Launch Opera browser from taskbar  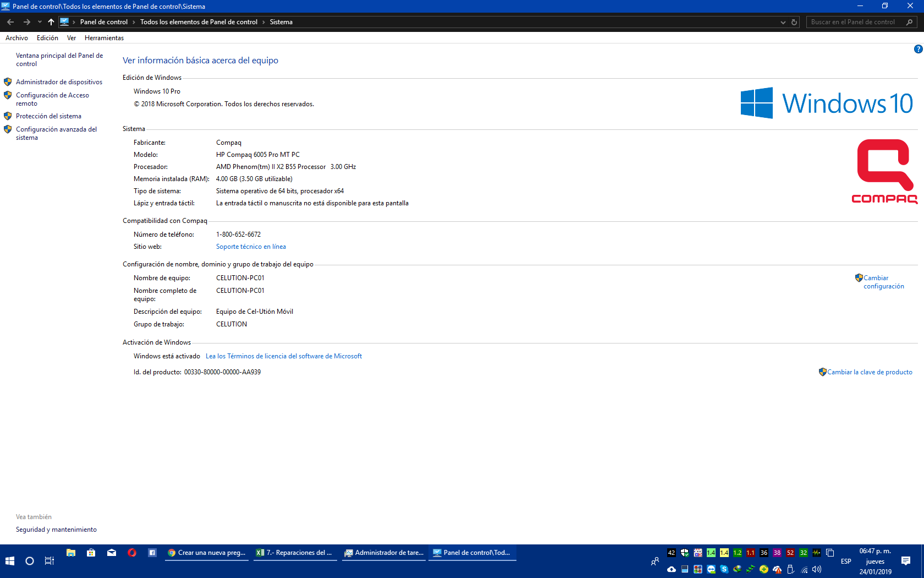(x=132, y=553)
